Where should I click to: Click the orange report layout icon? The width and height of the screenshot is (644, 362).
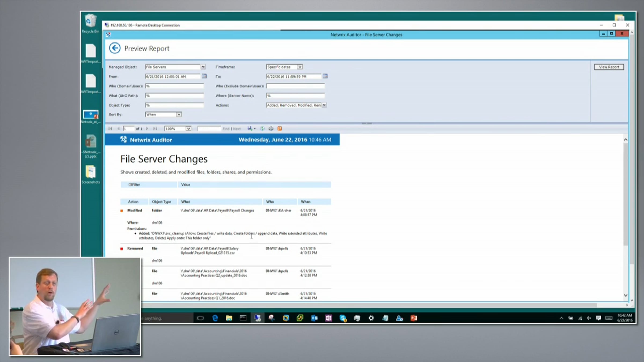(x=280, y=129)
